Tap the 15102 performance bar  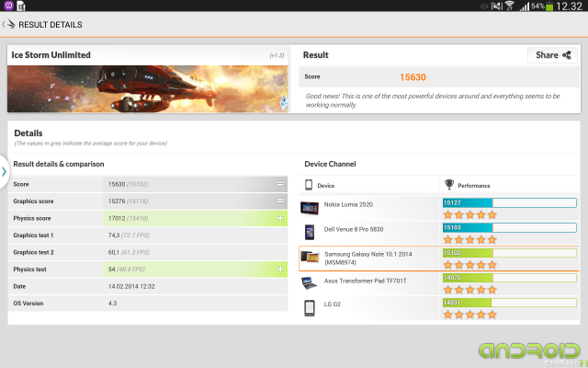pos(510,253)
